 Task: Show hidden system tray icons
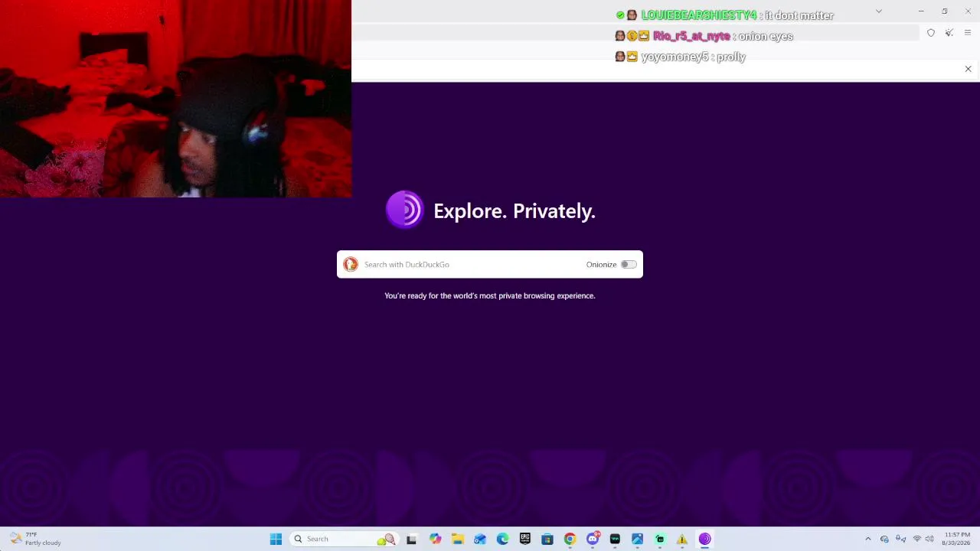pos(867,539)
